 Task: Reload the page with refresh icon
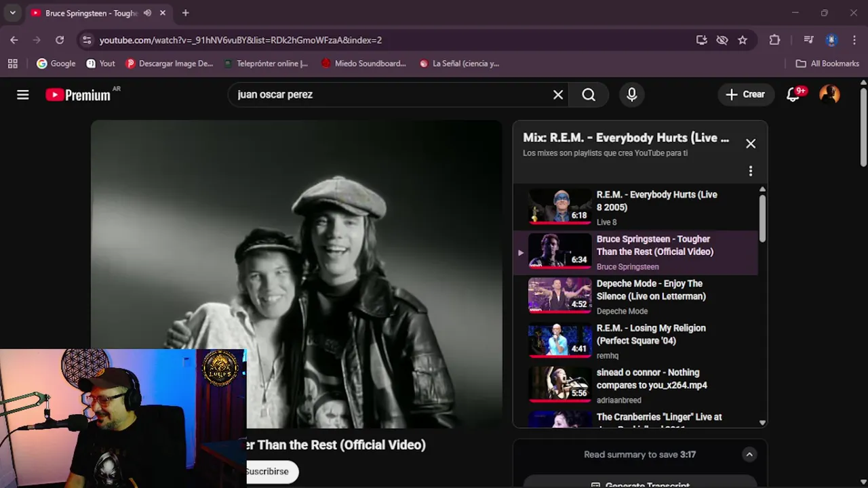click(60, 40)
